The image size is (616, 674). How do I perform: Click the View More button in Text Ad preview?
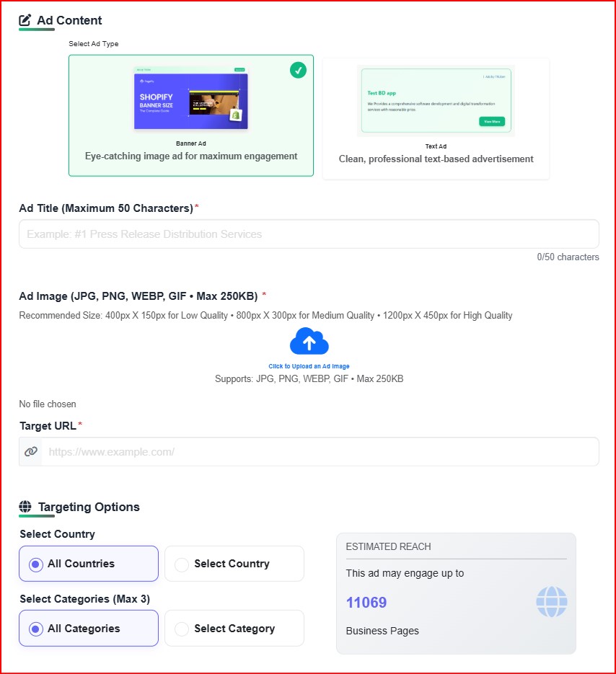pos(492,121)
